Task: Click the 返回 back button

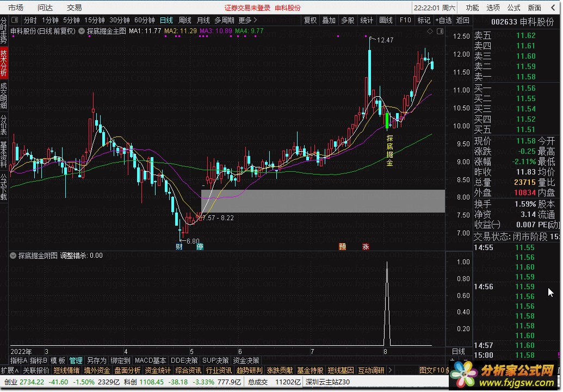Action: pyautogui.click(x=462, y=20)
